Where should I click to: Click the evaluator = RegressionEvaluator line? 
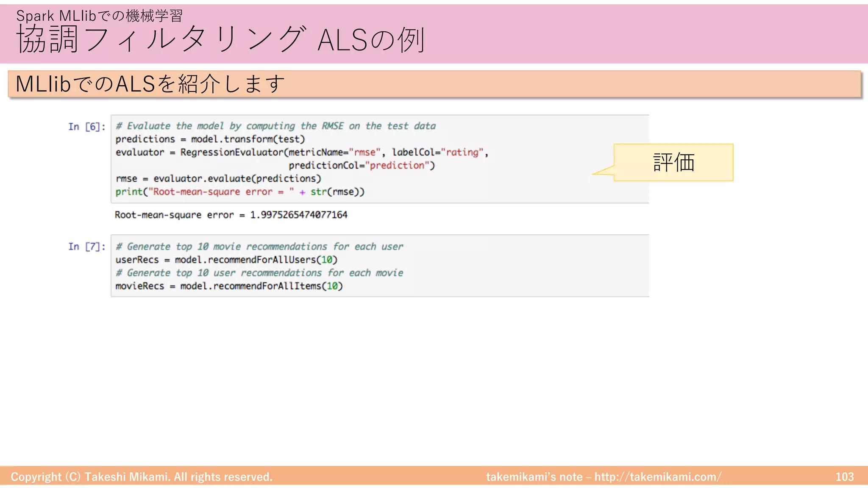click(302, 152)
